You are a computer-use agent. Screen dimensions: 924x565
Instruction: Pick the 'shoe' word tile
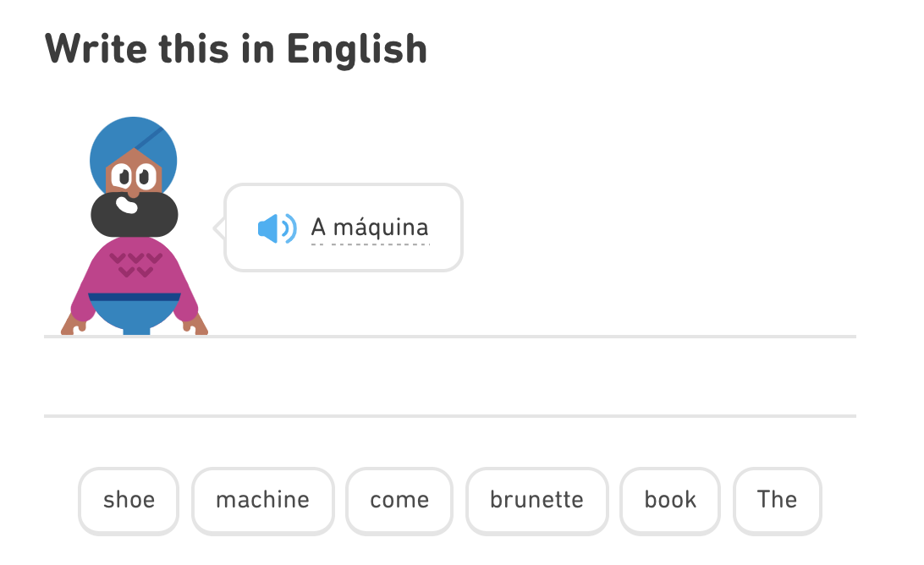click(x=129, y=501)
